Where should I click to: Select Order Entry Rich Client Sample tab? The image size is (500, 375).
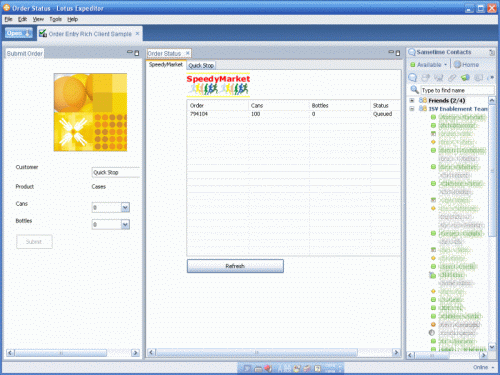pos(90,34)
